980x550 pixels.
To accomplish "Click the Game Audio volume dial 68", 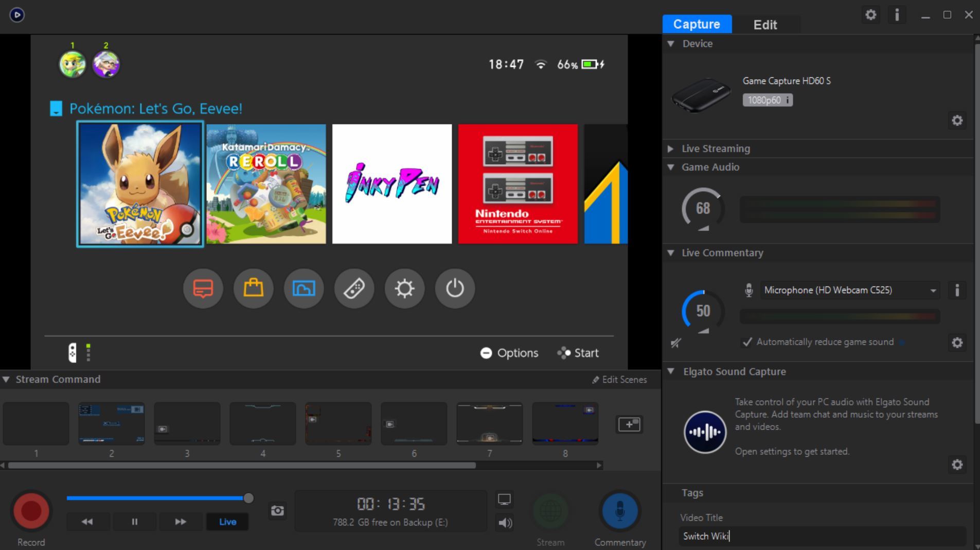I will coord(703,208).
